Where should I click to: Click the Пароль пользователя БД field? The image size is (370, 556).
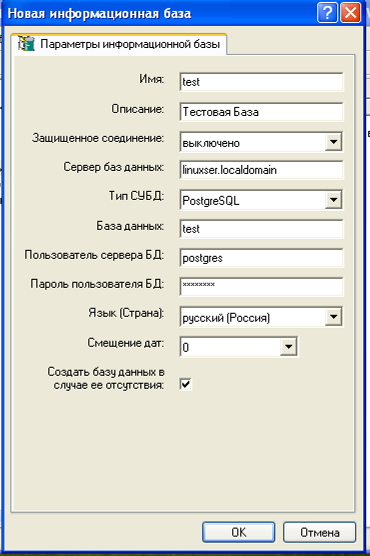coord(261,287)
